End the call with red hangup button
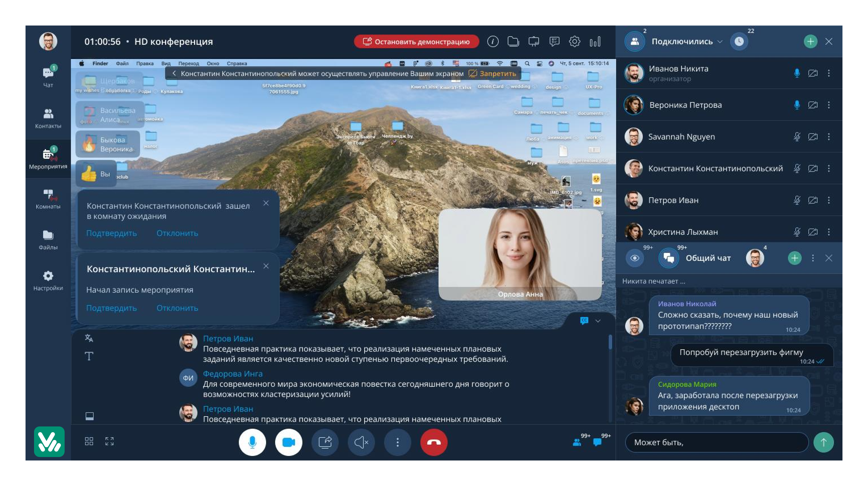The image size is (868, 486). coord(434,442)
